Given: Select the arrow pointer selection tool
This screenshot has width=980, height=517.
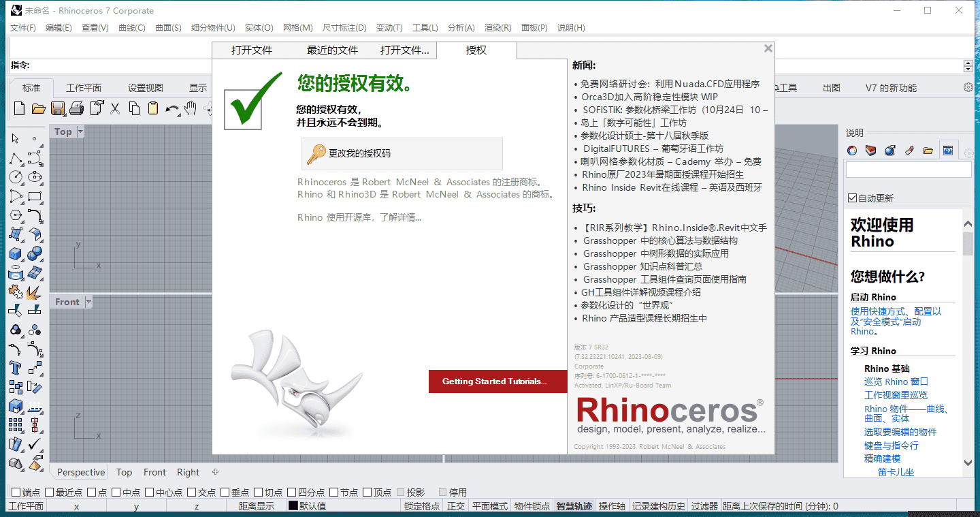Looking at the screenshot, I should coord(16,138).
